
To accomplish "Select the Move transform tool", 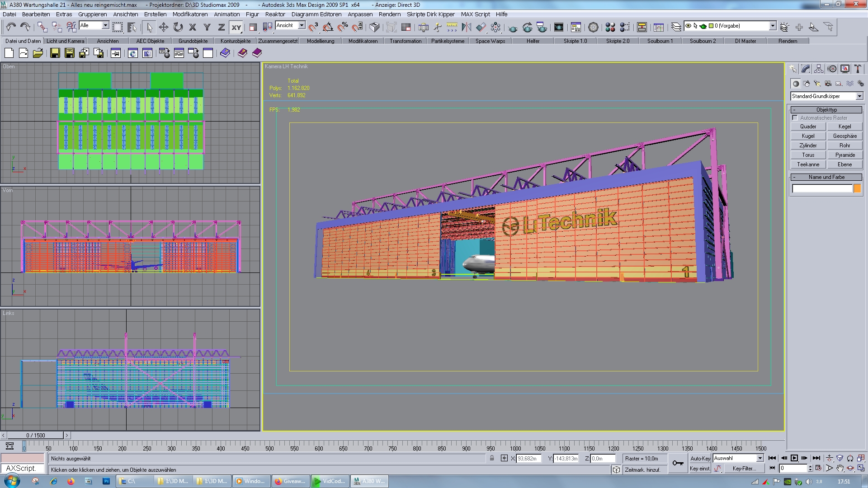I will [x=163, y=27].
